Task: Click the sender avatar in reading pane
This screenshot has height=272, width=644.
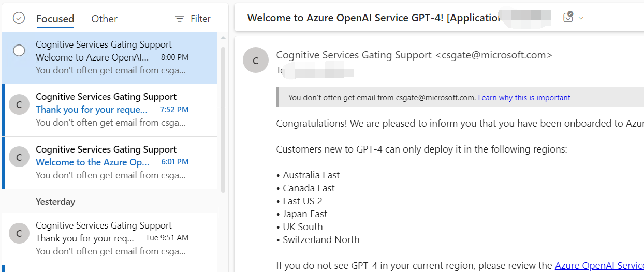Action: click(256, 60)
